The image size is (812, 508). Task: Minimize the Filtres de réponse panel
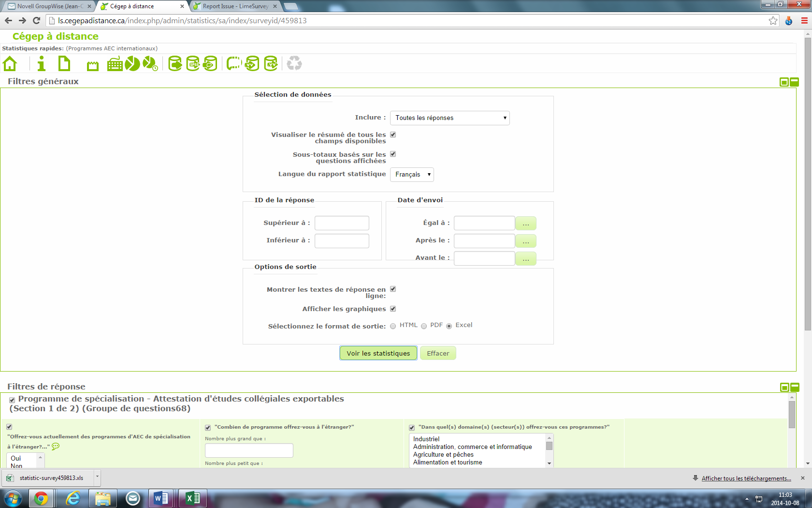click(x=795, y=387)
